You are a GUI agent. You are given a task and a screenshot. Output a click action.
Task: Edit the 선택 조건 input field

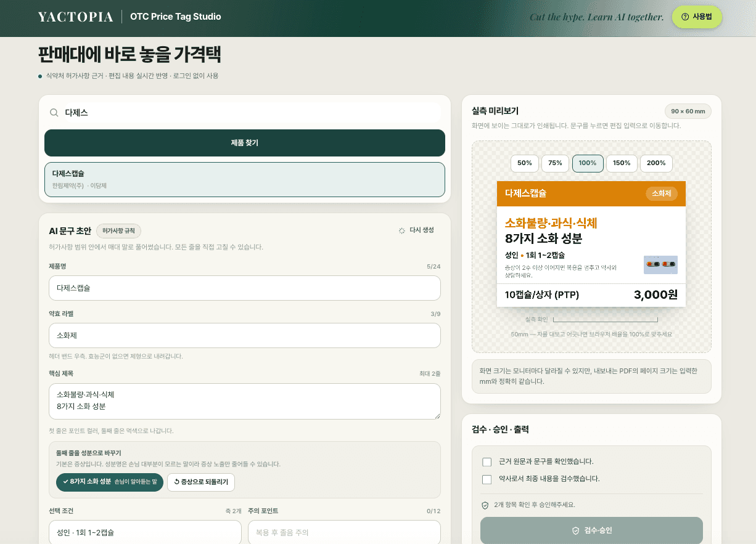(x=145, y=532)
